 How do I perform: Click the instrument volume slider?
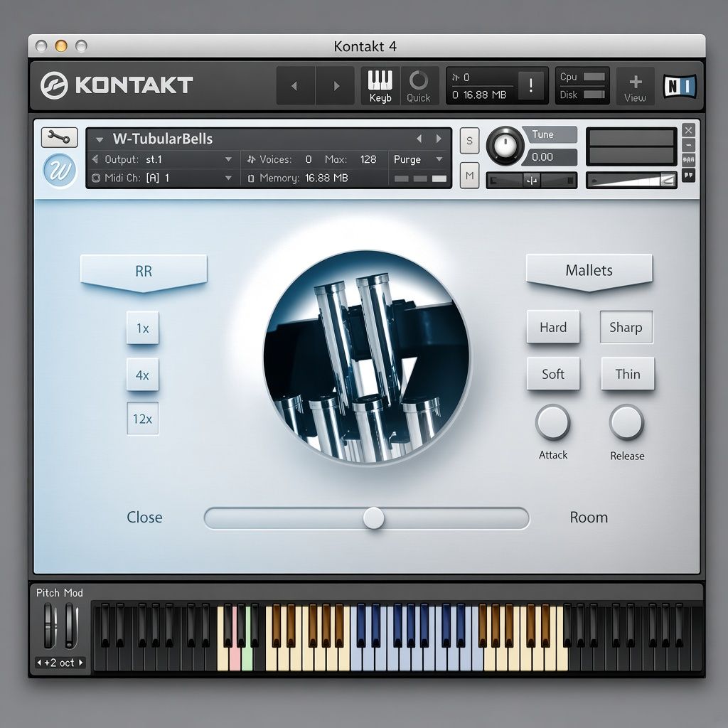point(631,180)
